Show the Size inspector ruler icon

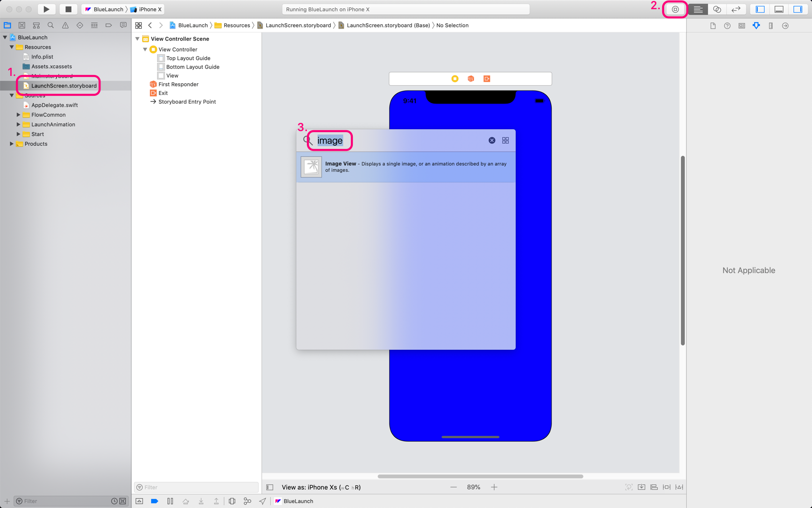(x=770, y=26)
